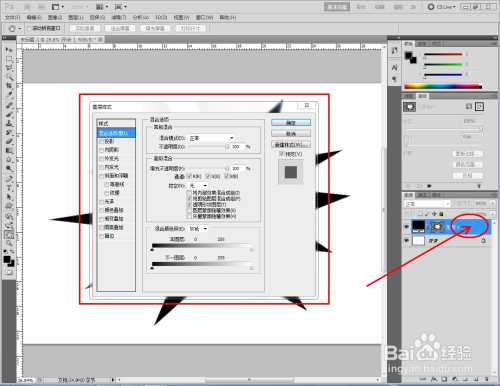Click the fx layer style icon
500x386 pixels.
point(434,379)
